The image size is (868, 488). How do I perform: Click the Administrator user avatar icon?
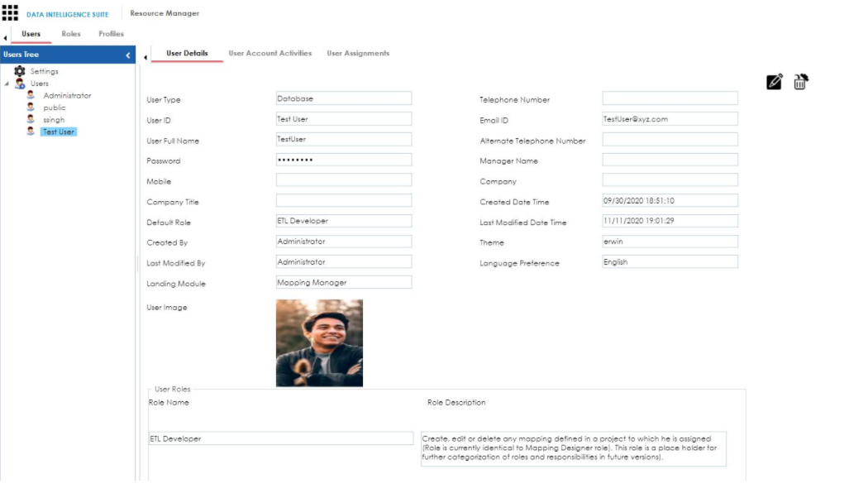[31, 95]
